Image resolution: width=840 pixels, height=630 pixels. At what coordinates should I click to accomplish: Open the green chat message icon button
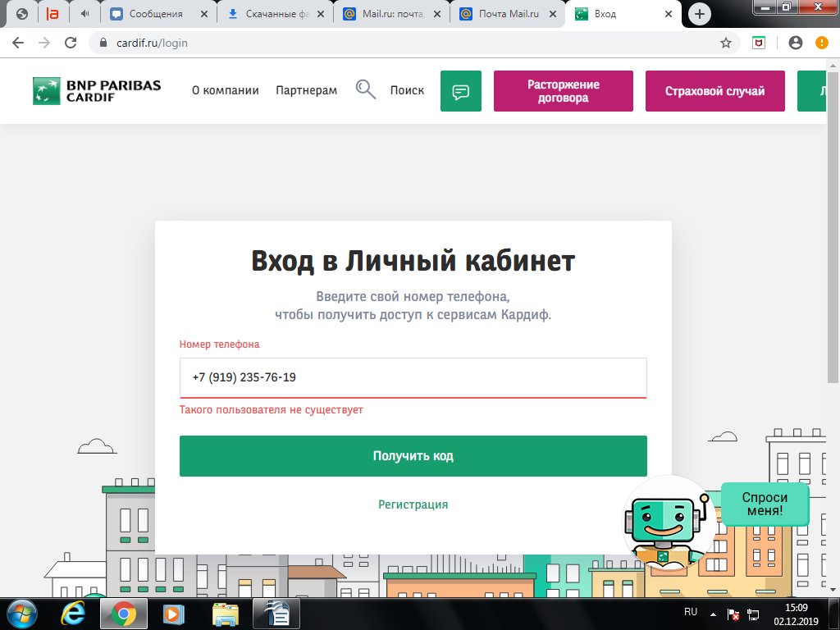pos(461,91)
